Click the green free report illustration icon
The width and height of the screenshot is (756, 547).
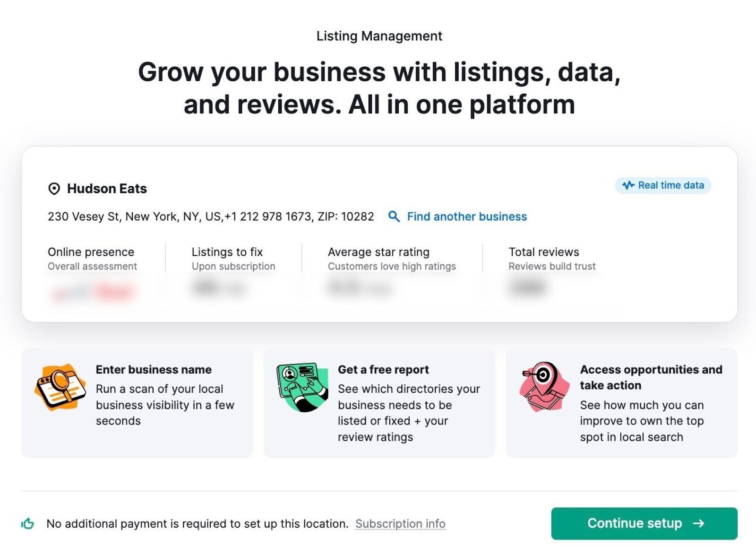tap(302, 387)
